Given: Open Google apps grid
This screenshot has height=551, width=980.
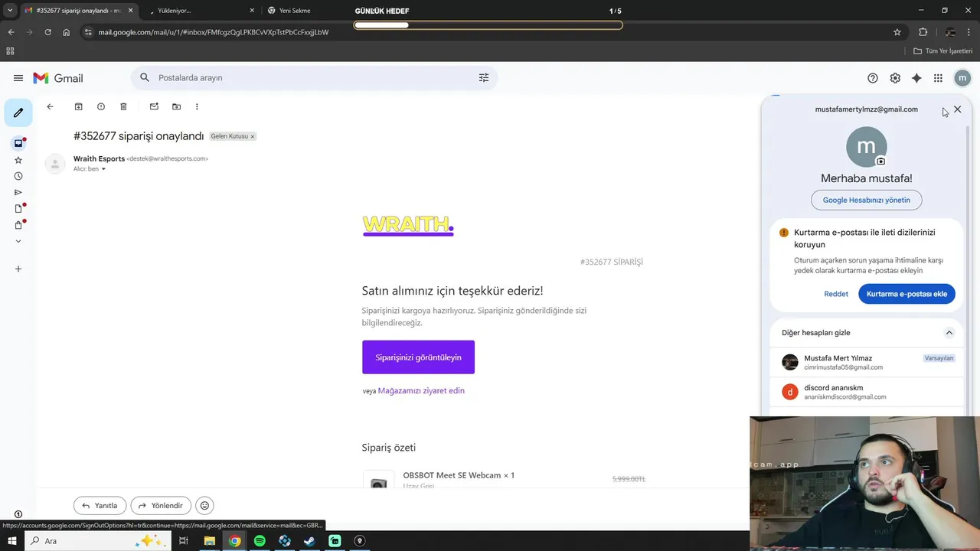Looking at the screenshot, I should [938, 78].
